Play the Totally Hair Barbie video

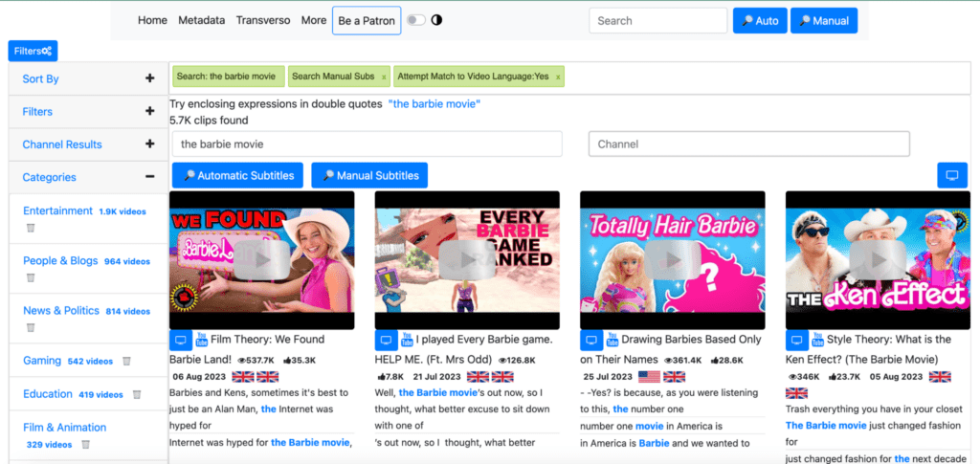coord(673,260)
